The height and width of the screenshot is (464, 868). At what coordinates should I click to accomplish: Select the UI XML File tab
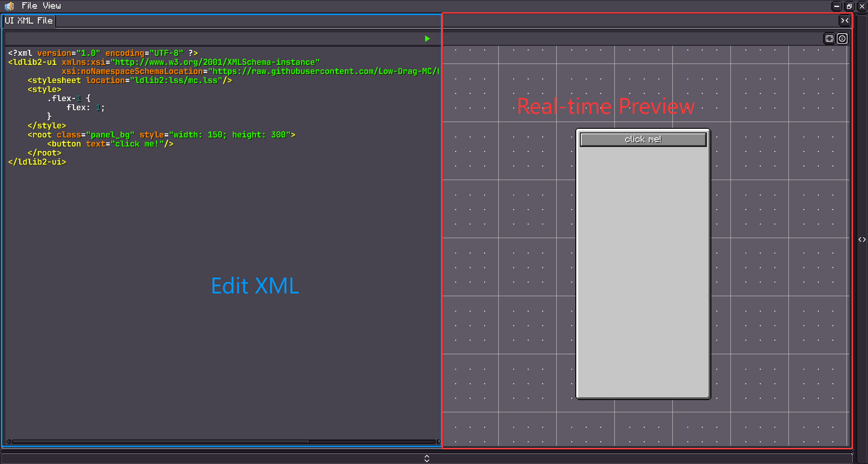[29, 21]
